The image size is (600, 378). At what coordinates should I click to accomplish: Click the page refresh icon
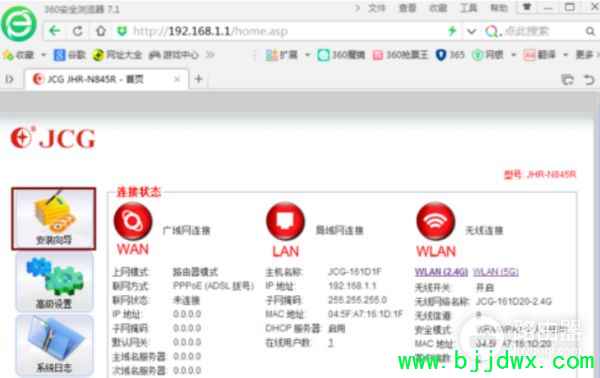click(78, 31)
